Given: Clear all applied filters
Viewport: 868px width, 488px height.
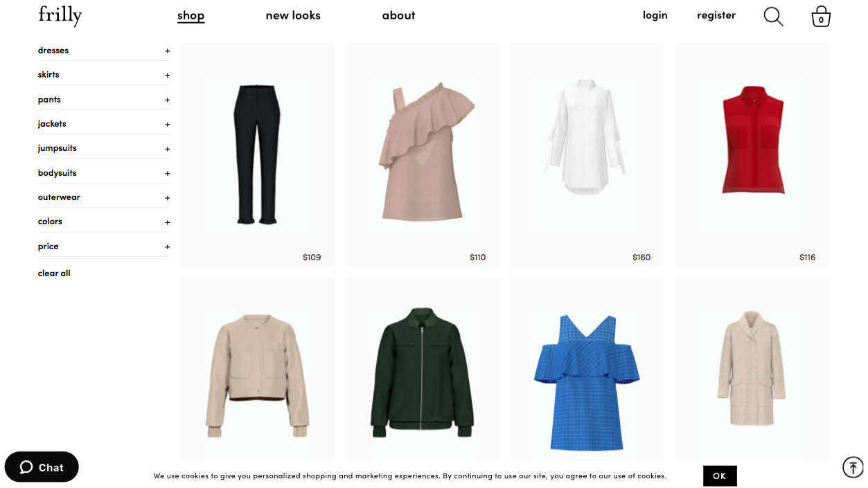Looking at the screenshot, I should [54, 273].
